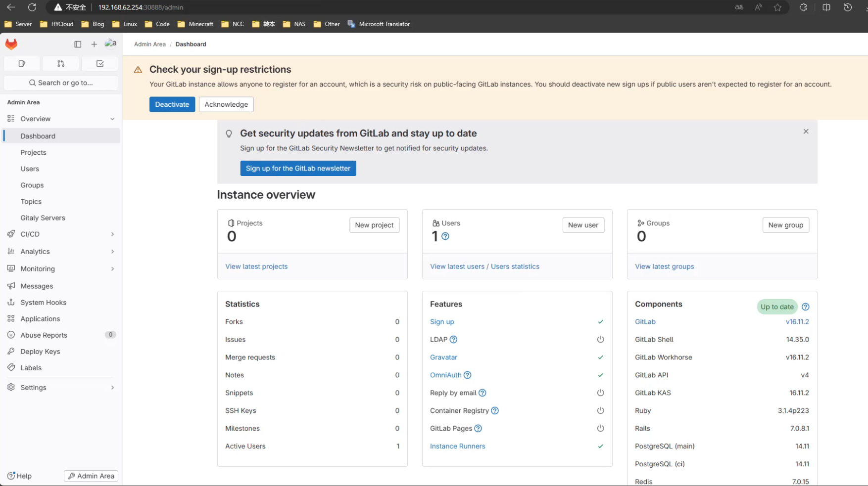Open Users in the admin sidebar
The height and width of the screenshot is (486, 868).
click(x=30, y=169)
